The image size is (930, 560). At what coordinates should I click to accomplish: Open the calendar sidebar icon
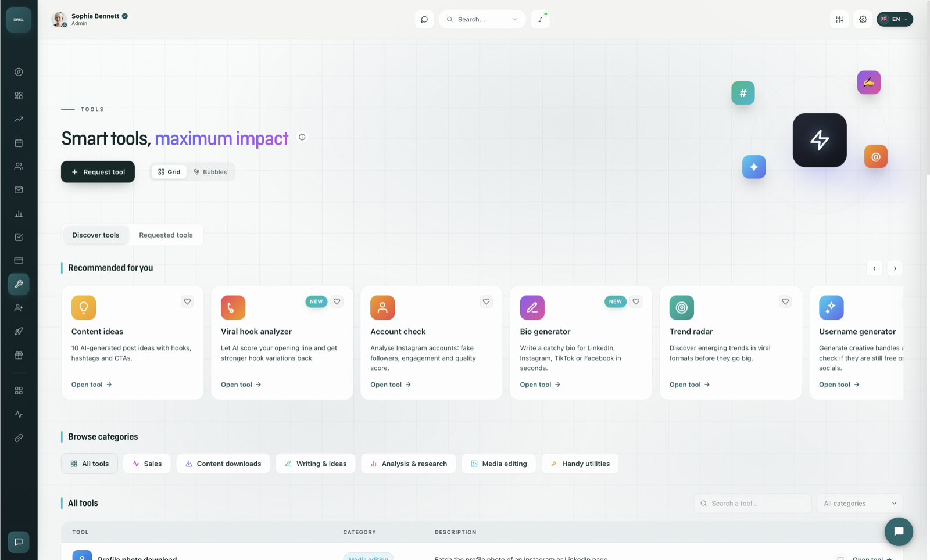point(19,143)
